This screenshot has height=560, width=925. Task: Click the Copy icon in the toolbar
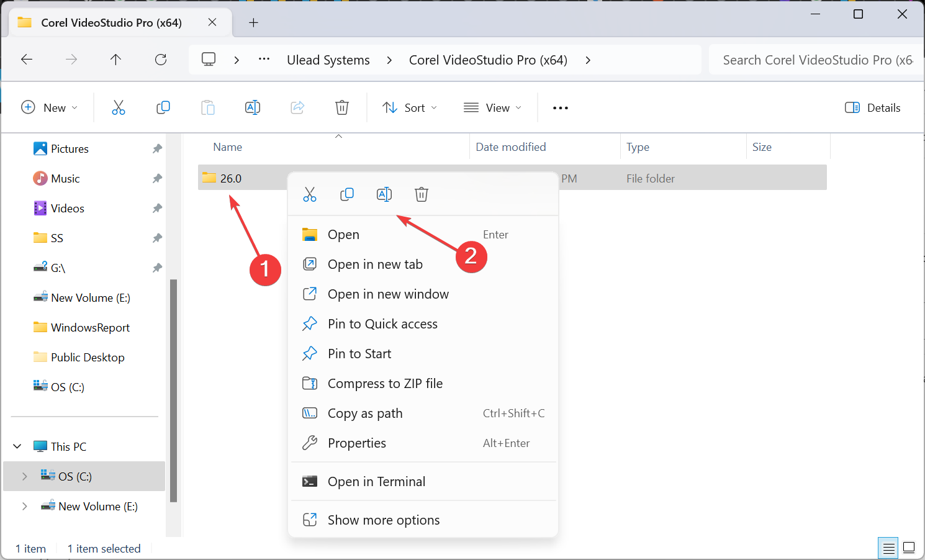coord(163,108)
